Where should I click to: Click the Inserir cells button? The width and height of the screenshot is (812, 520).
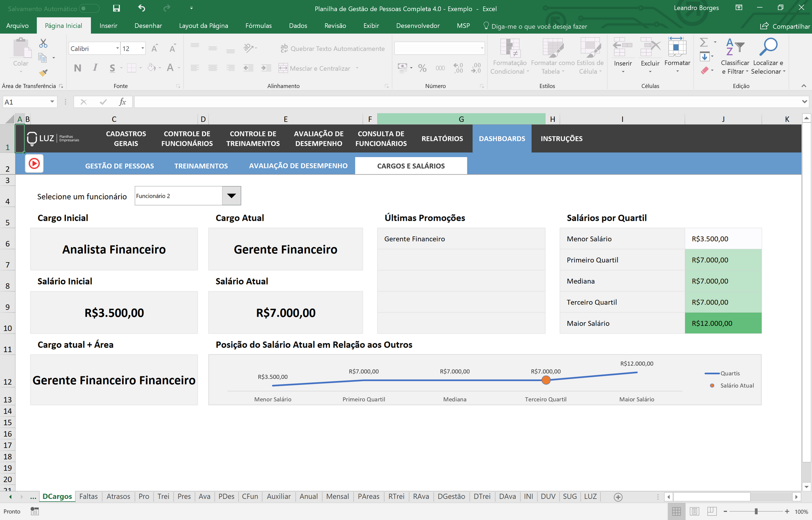coord(623,56)
